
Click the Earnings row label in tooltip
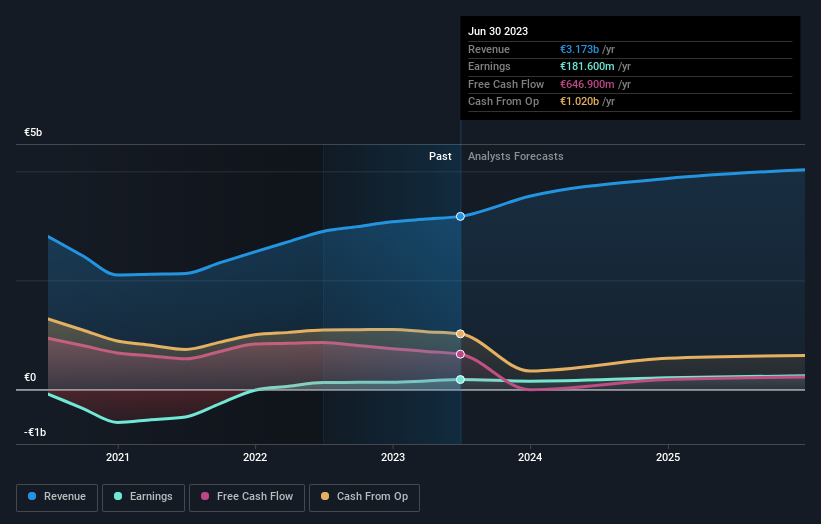coord(489,66)
